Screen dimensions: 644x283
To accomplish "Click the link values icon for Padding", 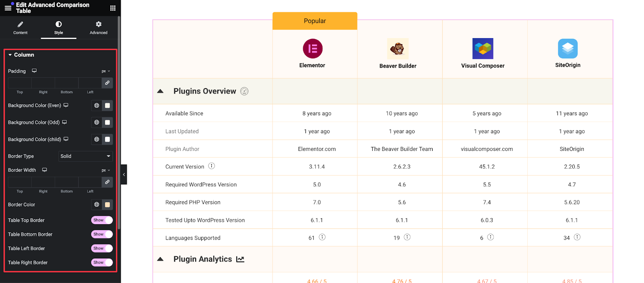I will (x=107, y=83).
